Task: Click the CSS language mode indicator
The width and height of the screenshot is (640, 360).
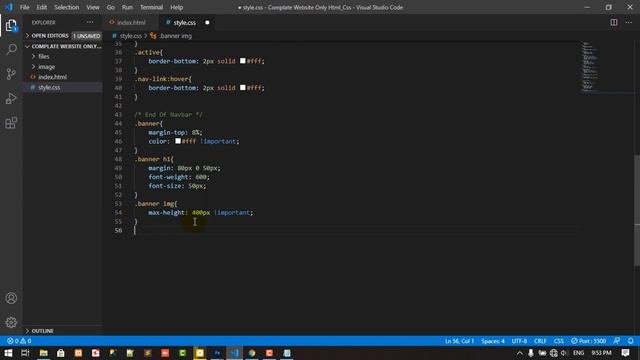Action: click(x=558, y=341)
